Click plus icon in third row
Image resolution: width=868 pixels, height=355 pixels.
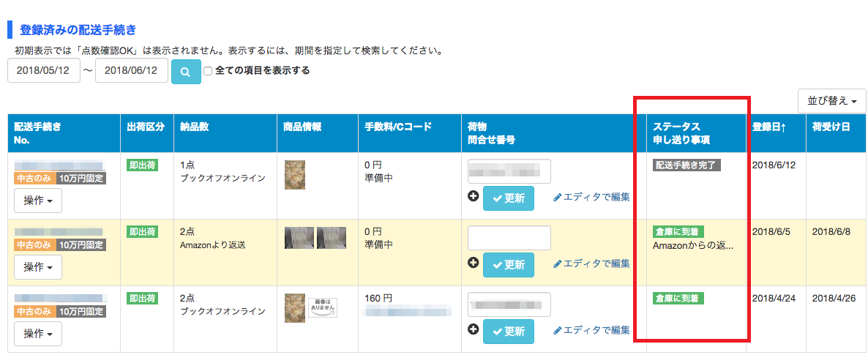tap(473, 330)
